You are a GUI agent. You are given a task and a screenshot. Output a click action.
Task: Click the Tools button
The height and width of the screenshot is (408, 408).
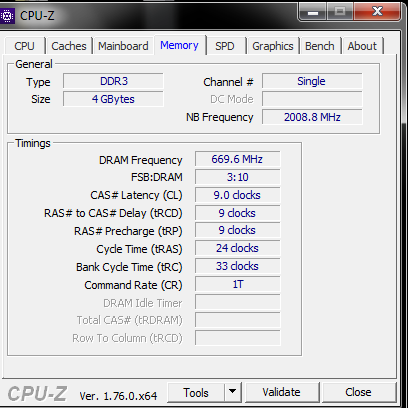coord(196,393)
